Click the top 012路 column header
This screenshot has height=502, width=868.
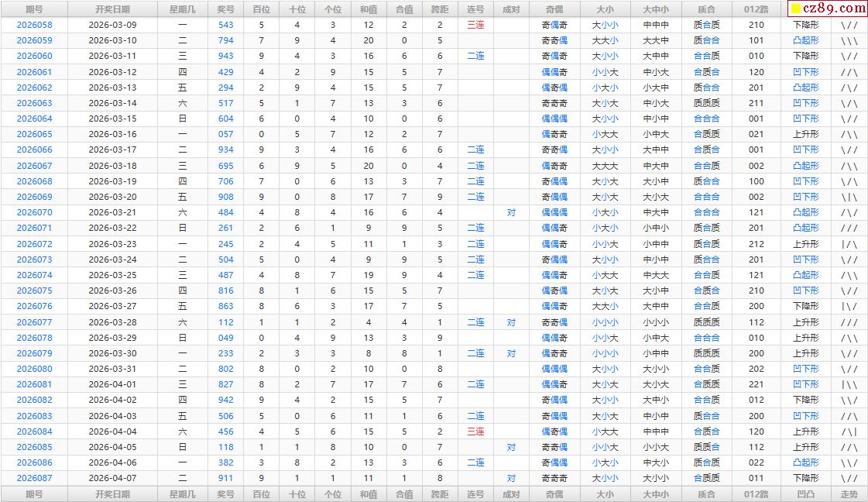756,9
